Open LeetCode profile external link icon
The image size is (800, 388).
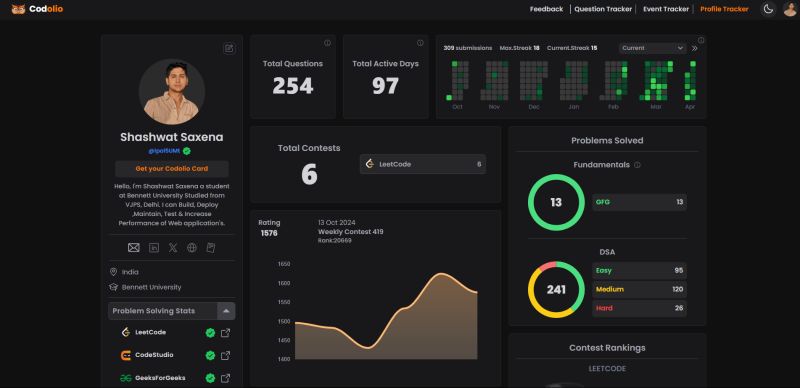pos(225,333)
